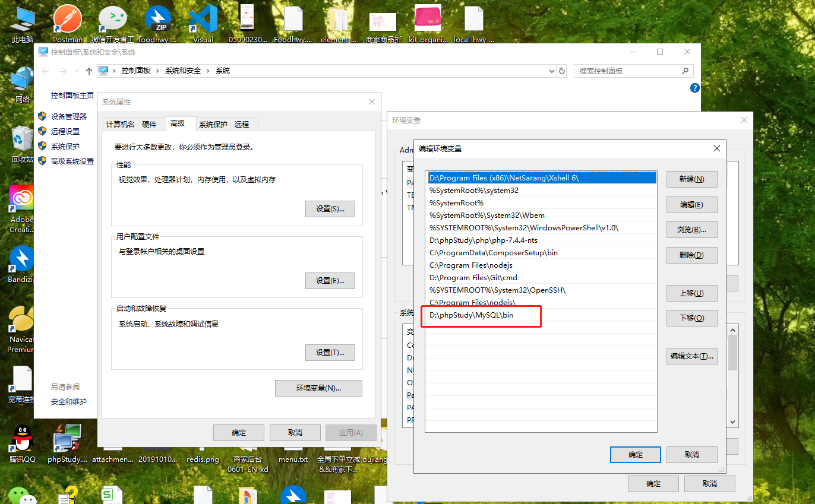
Task: Click 设置(E) under 用户配置文件
Action: pyautogui.click(x=330, y=280)
